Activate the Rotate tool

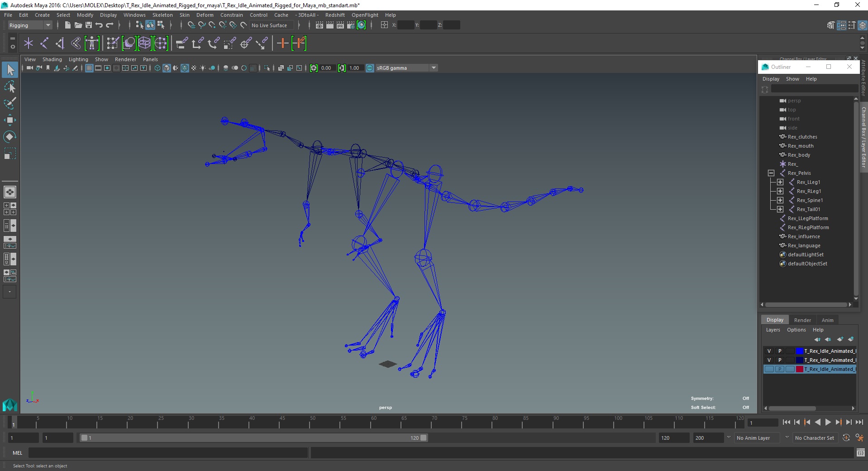(10, 137)
